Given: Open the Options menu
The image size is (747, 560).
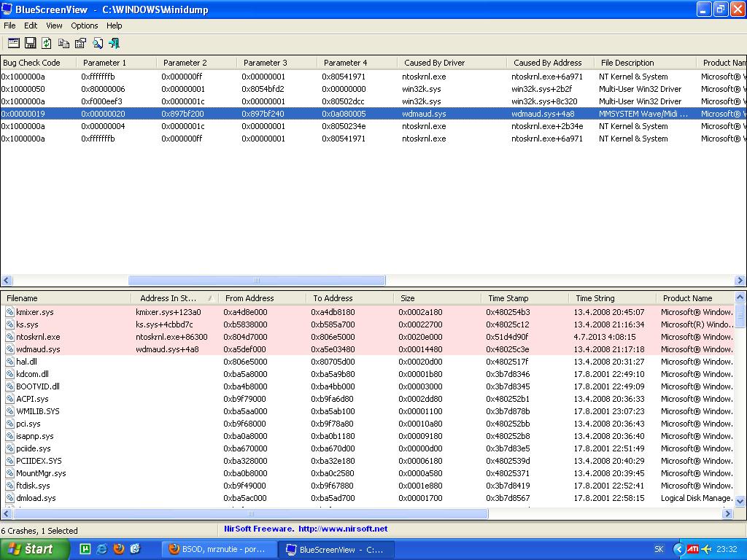Looking at the screenshot, I should pos(84,26).
